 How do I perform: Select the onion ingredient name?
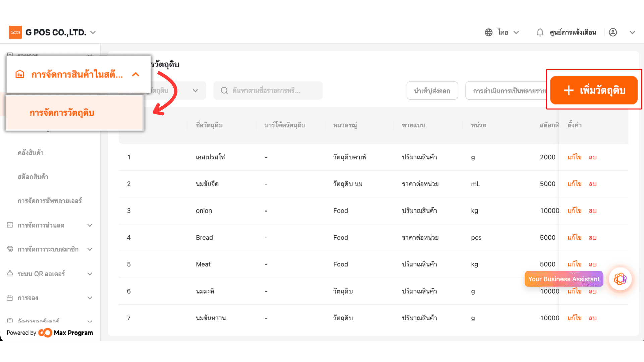(204, 210)
